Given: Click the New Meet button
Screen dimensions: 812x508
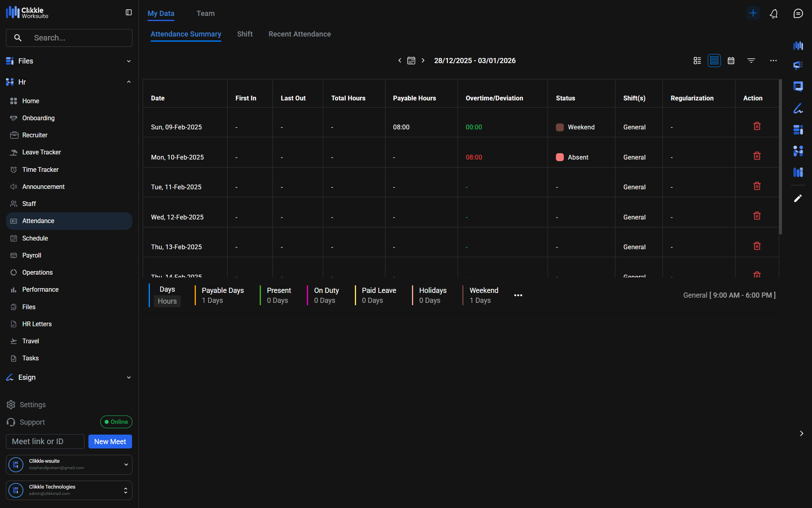Looking at the screenshot, I should click(110, 442).
